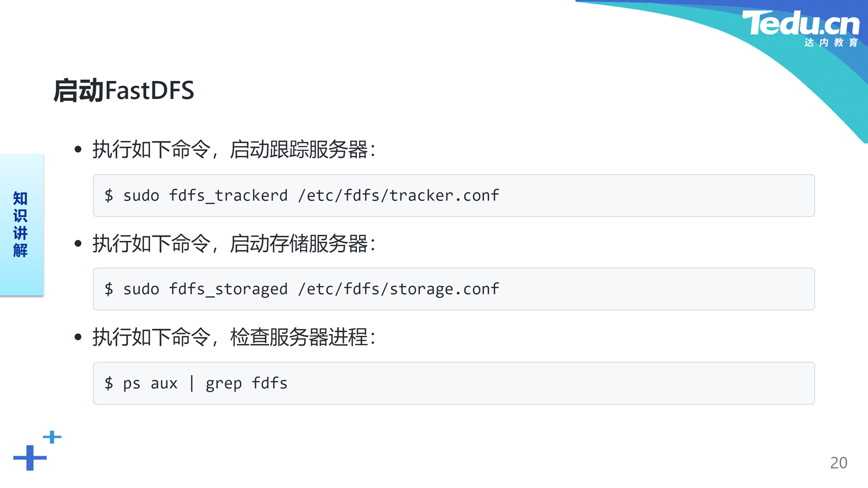Click the page number 20
Image resolution: width=868 pixels, height=488 pixels.
[839, 463]
